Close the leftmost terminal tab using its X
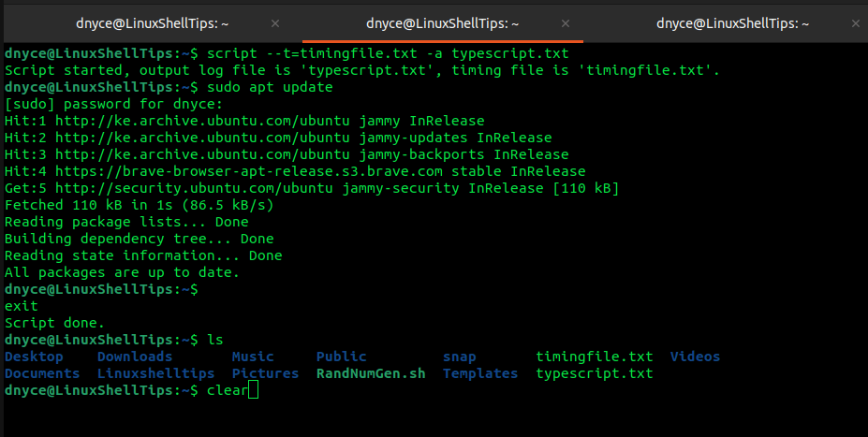 coord(275,23)
